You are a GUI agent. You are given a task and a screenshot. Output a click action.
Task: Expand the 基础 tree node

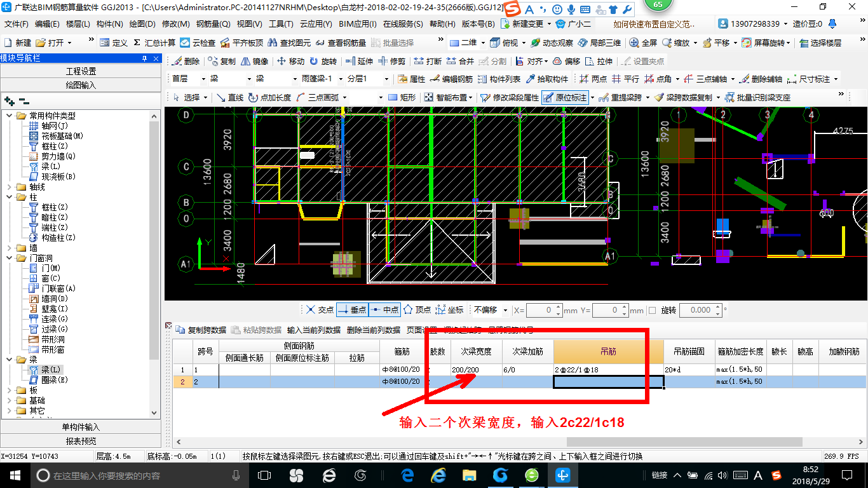(10, 400)
